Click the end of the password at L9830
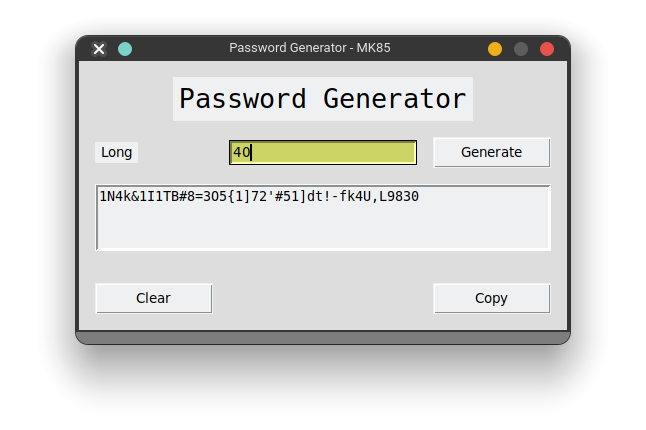The width and height of the screenshot is (646, 430). tap(399, 196)
